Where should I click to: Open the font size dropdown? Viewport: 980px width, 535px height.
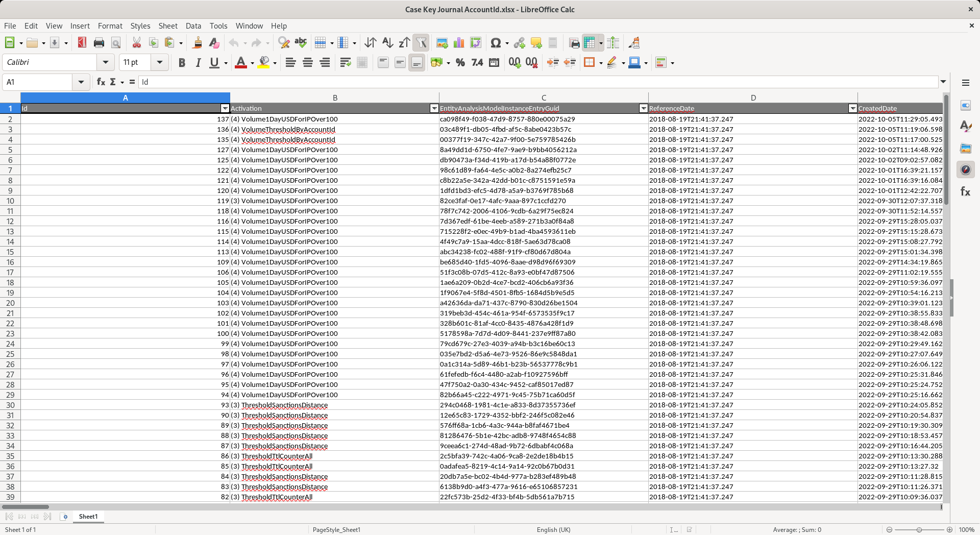(159, 62)
